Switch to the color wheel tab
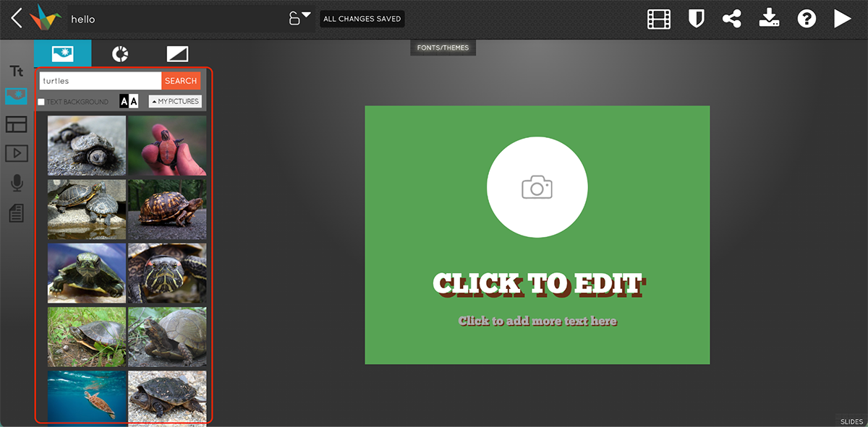Viewport: 868px width, 427px height. [x=119, y=53]
